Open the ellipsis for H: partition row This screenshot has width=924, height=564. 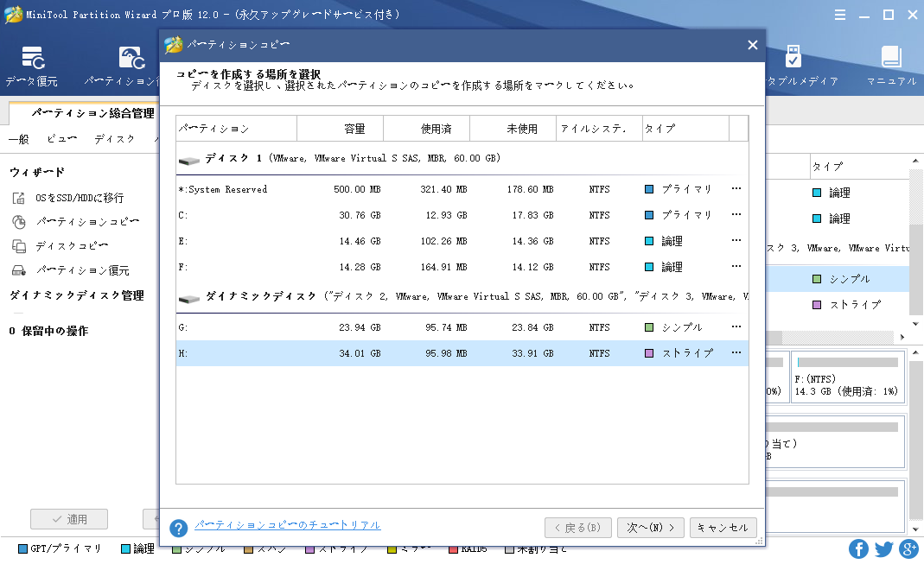736,353
